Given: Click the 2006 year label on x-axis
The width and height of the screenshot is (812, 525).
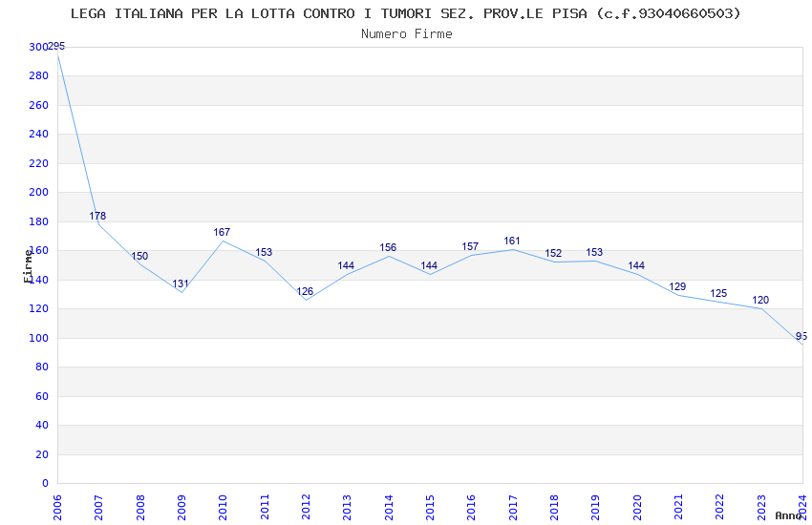Looking at the screenshot, I should (57, 507).
